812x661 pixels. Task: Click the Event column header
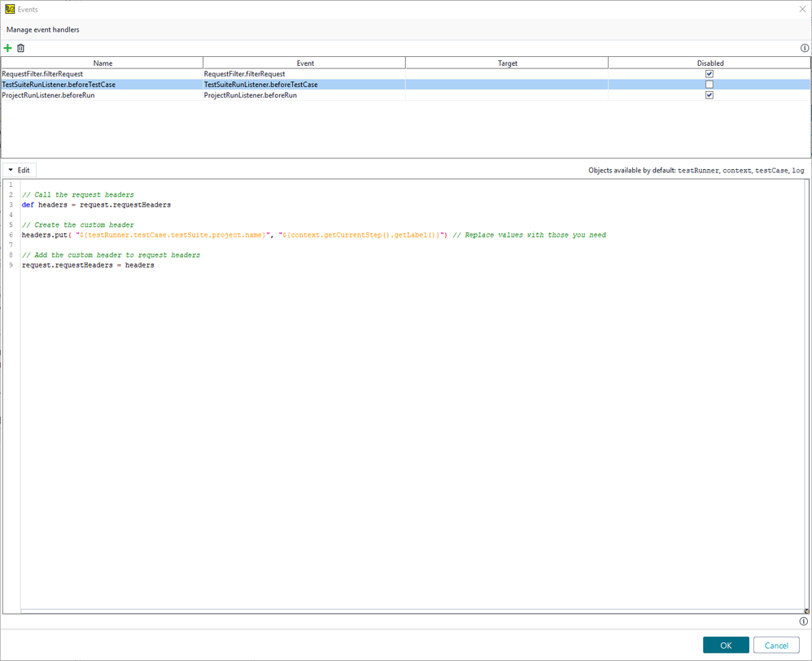point(304,63)
